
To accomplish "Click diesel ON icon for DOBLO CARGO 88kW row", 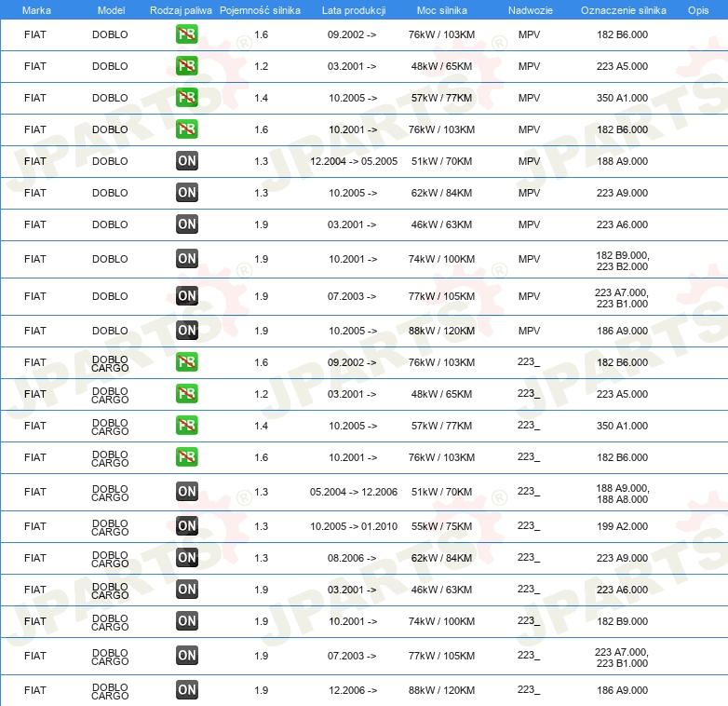I will coord(186,690).
